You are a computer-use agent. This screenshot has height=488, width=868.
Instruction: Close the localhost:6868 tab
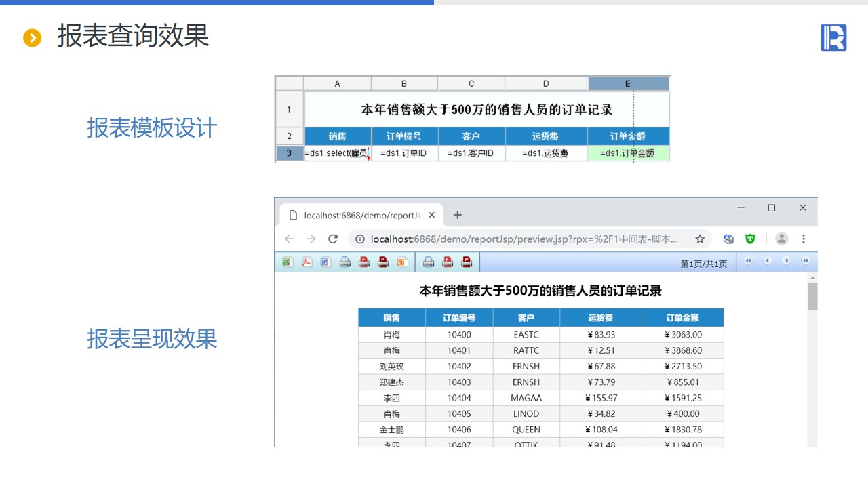[x=432, y=216]
